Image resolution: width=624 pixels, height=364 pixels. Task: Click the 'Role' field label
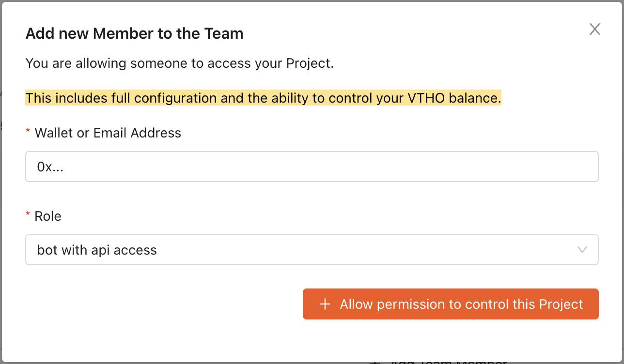click(48, 216)
